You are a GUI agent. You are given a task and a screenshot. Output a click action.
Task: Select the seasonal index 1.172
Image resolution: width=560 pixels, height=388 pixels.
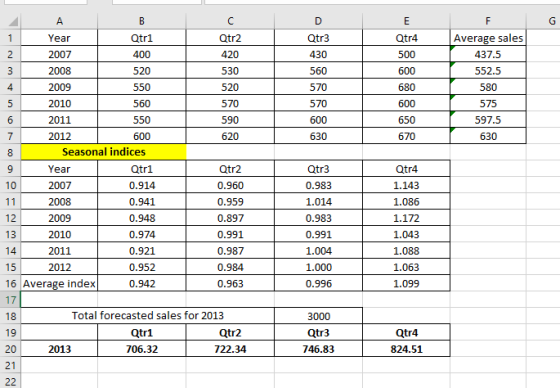[406, 218]
